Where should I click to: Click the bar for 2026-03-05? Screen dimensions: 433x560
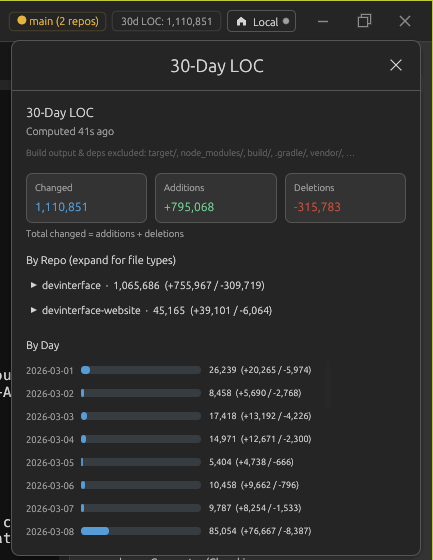(141, 462)
